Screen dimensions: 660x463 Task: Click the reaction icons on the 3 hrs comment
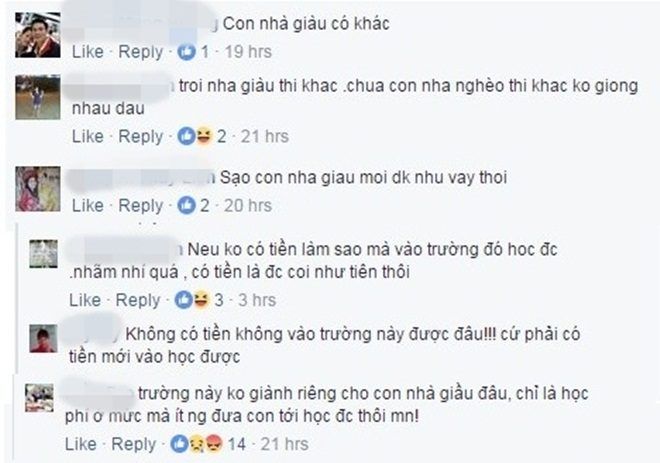pos(190,299)
